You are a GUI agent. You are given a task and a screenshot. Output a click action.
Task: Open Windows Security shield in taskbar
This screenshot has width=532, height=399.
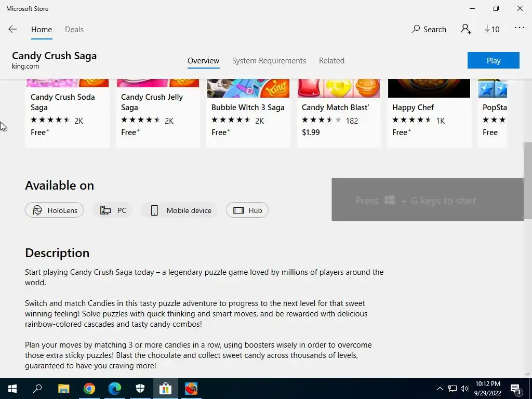coord(140,389)
